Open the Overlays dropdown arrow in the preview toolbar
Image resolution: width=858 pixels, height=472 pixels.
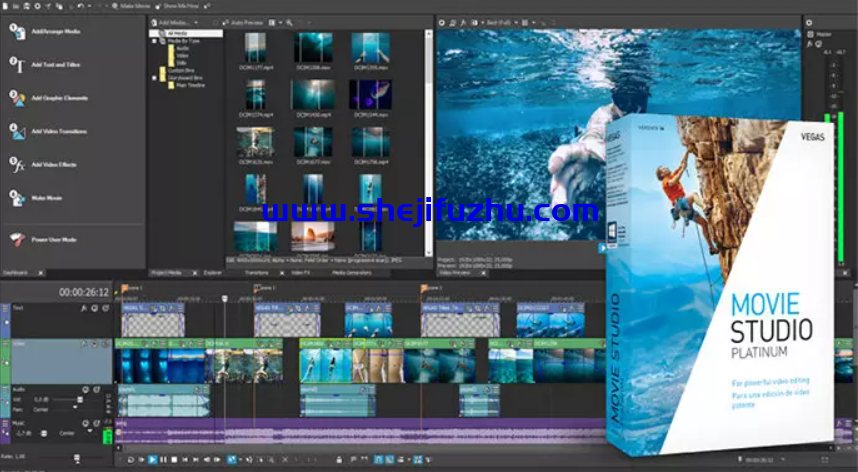coord(534,22)
